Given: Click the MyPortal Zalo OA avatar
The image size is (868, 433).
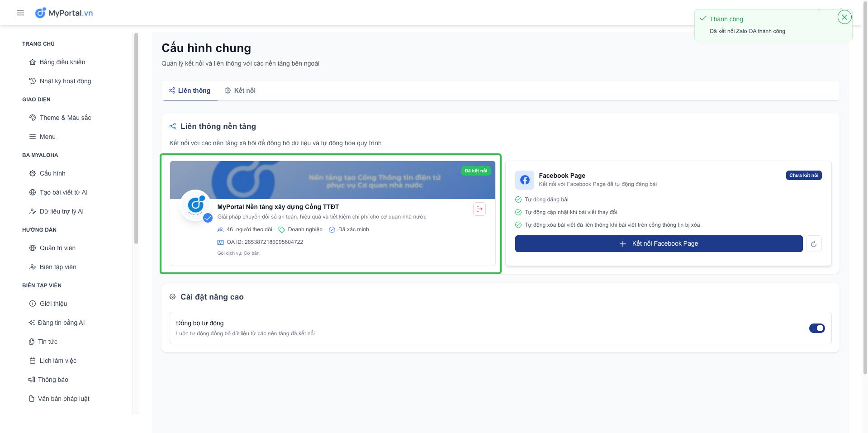Looking at the screenshot, I should [x=195, y=205].
